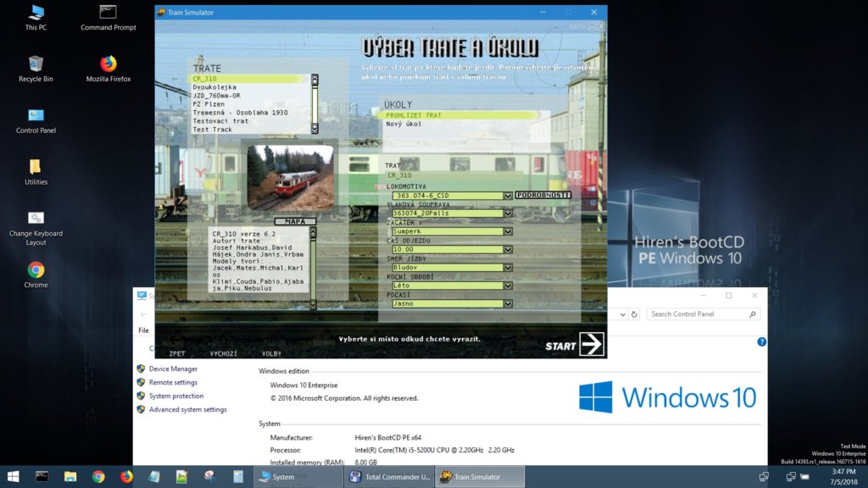This screenshot has width=868, height=488.
Task: Open the Čas odjezdu time dropdown
Action: click(x=508, y=250)
